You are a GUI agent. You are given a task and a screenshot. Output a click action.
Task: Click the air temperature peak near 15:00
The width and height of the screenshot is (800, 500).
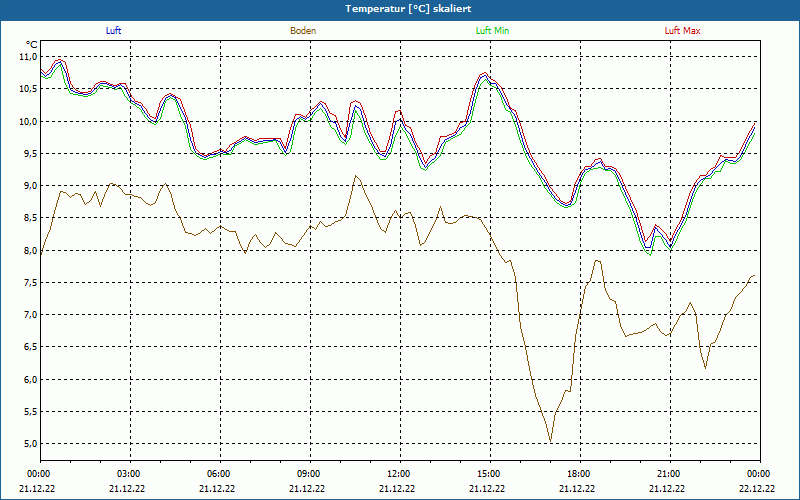point(484,76)
